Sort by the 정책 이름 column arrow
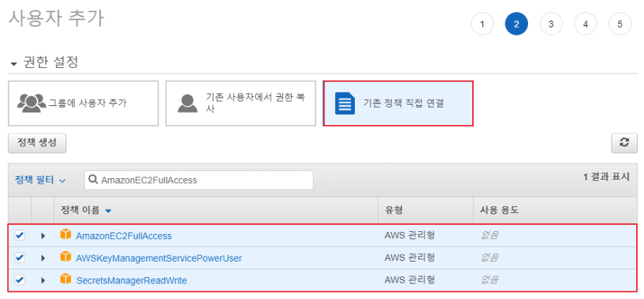This screenshot has height=299, width=644. coord(108,211)
